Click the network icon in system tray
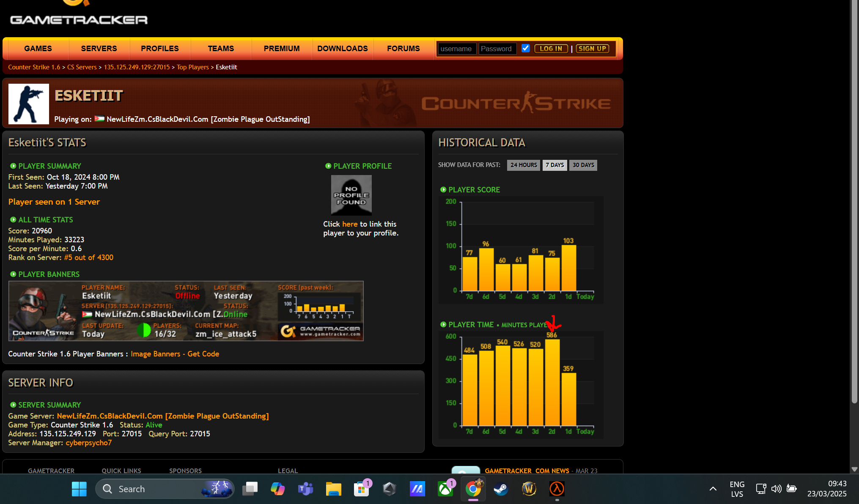The image size is (859, 504). coord(761,489)
